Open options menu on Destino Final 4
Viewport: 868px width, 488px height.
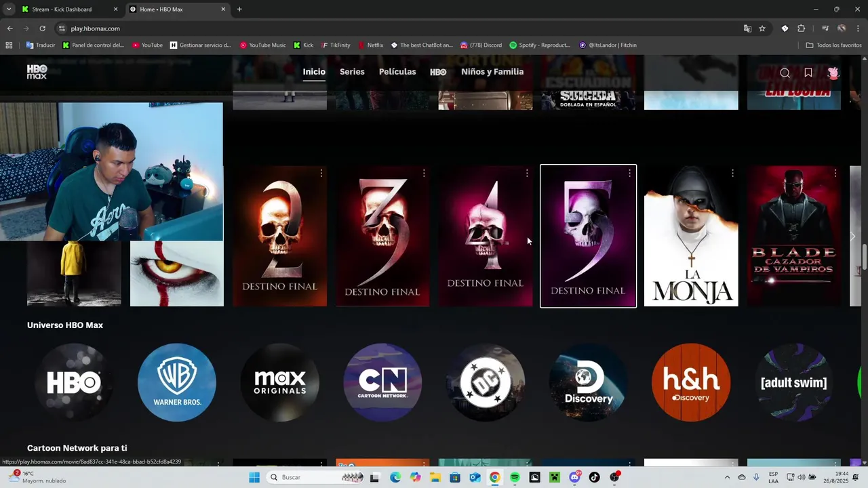tap(527, 174)
